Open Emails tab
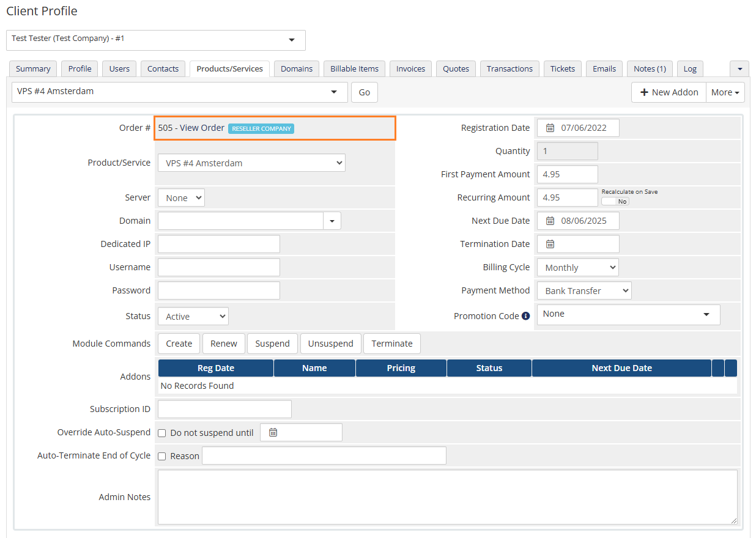This screenshot has width=756, height=538. coord(604,68)
